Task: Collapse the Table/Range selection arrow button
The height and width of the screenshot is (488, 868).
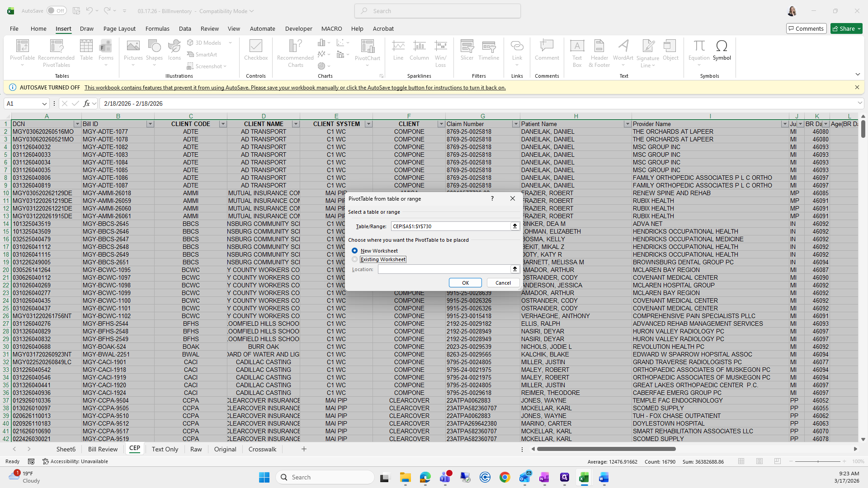Action: point(514,226)
